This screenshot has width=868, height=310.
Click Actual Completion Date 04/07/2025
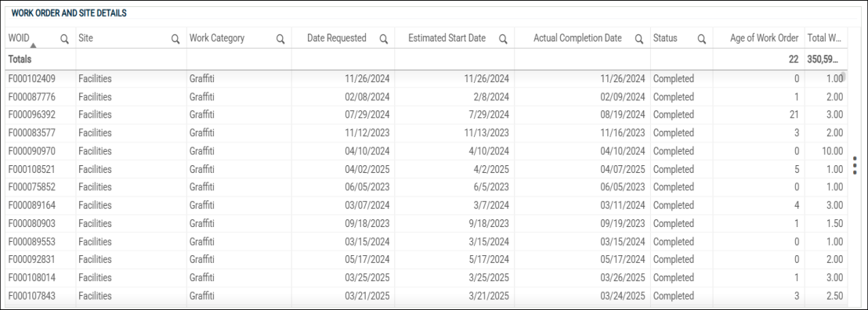tap(623, 169)
